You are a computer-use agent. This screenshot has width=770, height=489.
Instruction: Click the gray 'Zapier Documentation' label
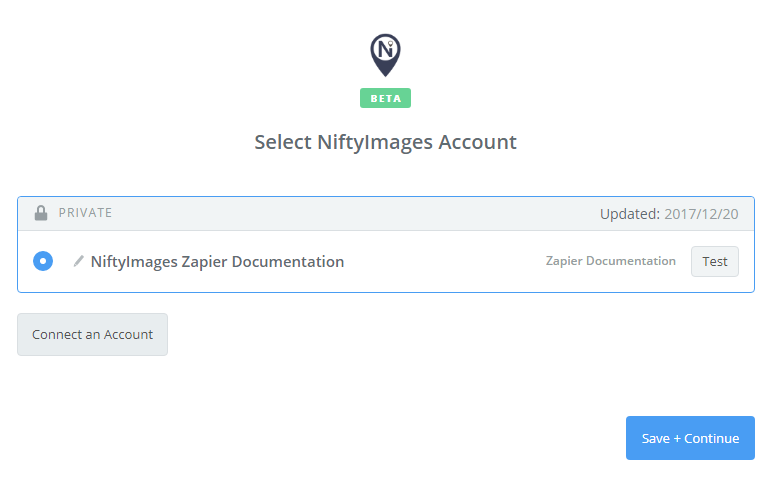[610, 261]
